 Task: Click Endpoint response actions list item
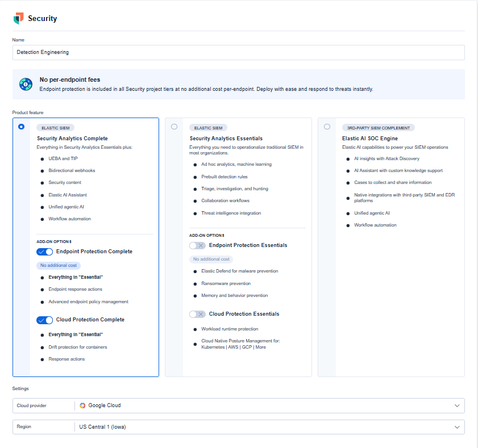(x=75, y=290)
